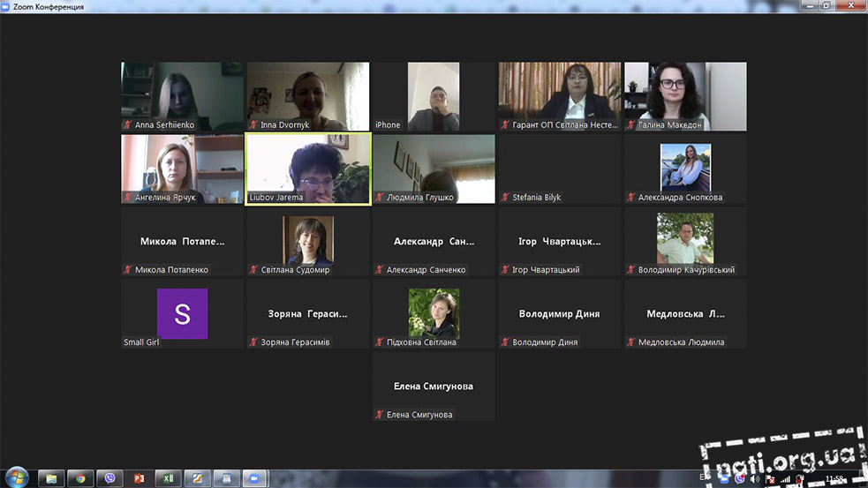Click Володимир Качурівський's profile picture
This screenshot has height=488, width=868.
tap(685, 238)
